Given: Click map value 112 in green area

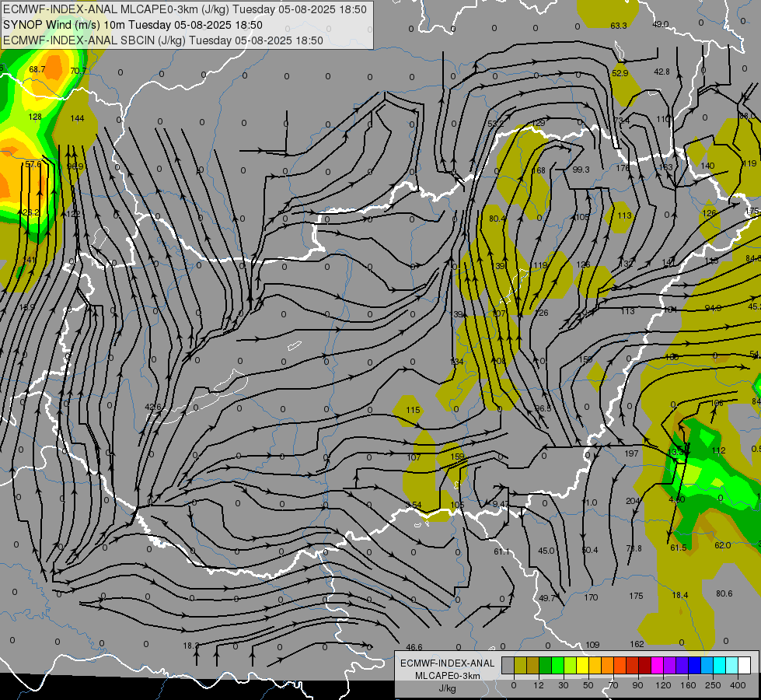Looking at the screenshot, I should [x=718, y=450].
